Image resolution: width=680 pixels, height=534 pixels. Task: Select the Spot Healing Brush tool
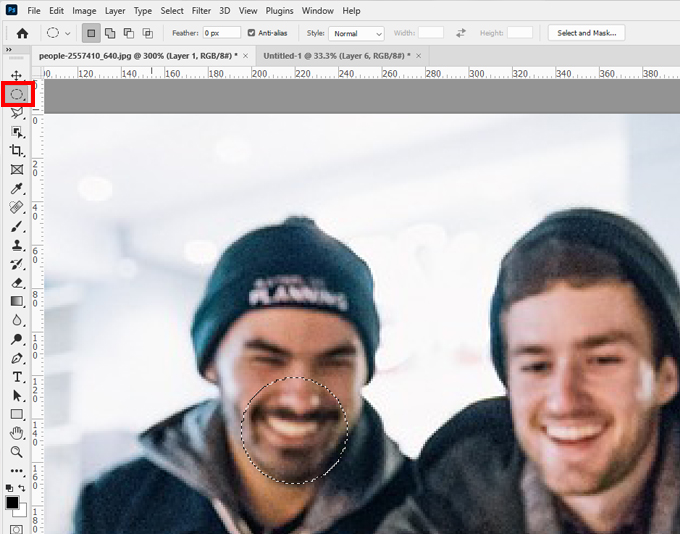coord(17,207)
